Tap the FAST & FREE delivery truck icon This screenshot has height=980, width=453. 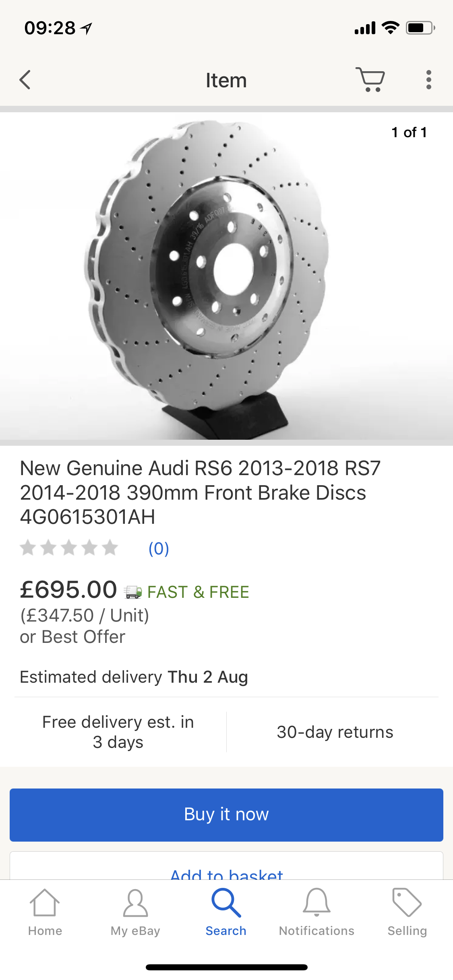[x=132, y=592]
